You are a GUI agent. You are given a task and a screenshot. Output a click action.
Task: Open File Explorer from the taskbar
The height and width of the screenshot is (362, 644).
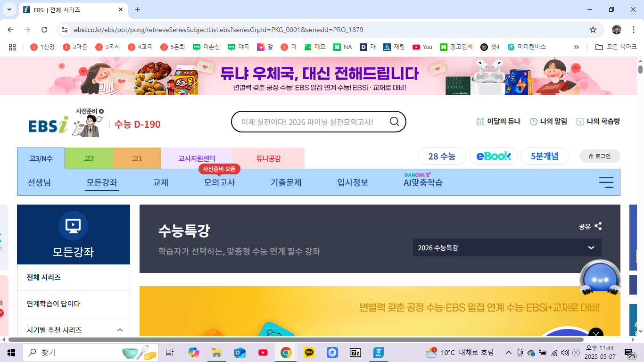216,353
